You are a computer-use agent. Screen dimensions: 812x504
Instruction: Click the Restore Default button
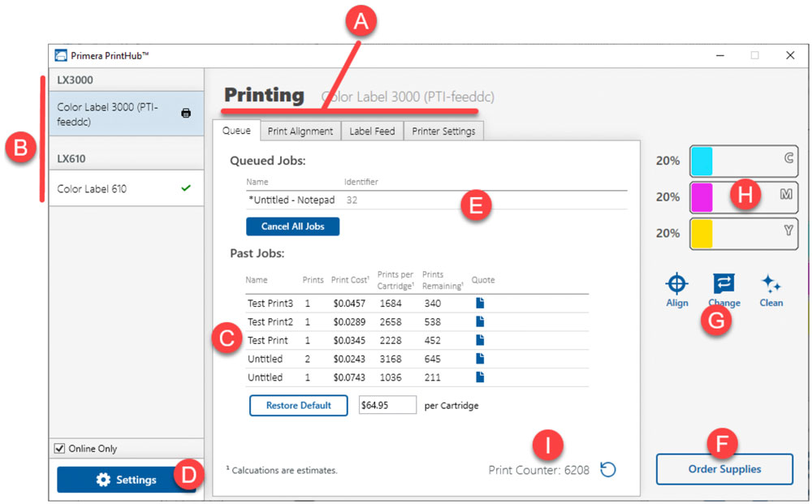[298, 405]
